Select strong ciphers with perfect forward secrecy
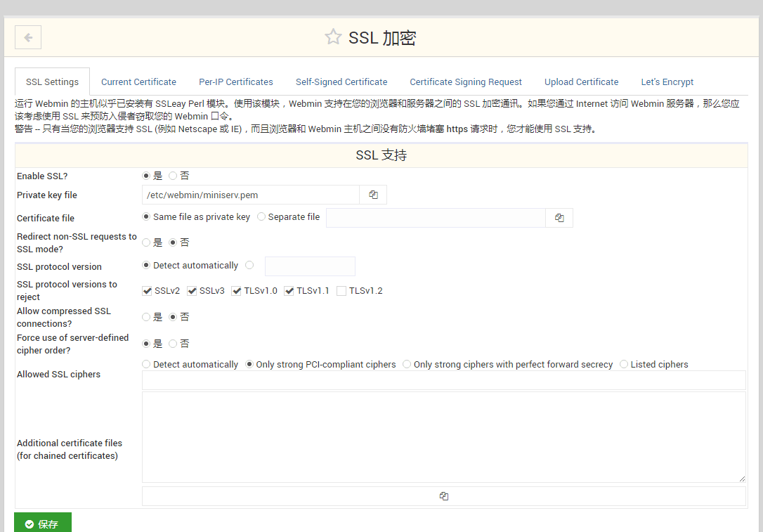This screenshot has height=532, width=763. tap(407, 364)
